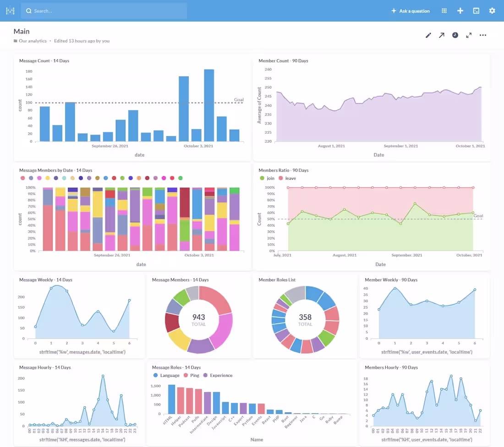Open the Message Count - 14 Days card title
The height and width of the screenshot is (447, 504).
coord(44,61)
